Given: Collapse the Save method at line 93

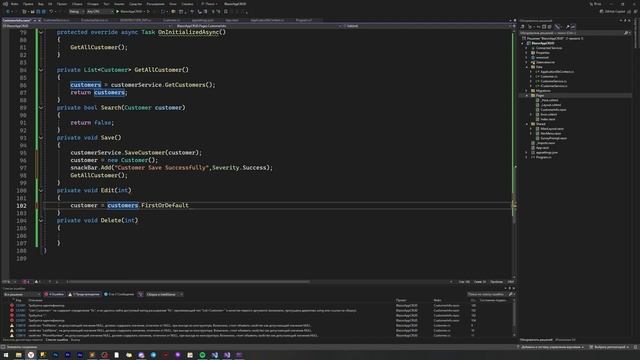Looking at the screenshot, I should click(x=41, y=138).
